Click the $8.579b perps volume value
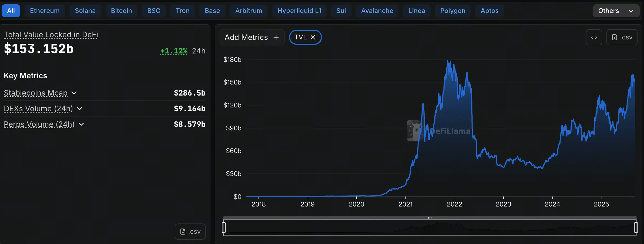The height and width of the screenshot is (244, 644). [190, 124]
